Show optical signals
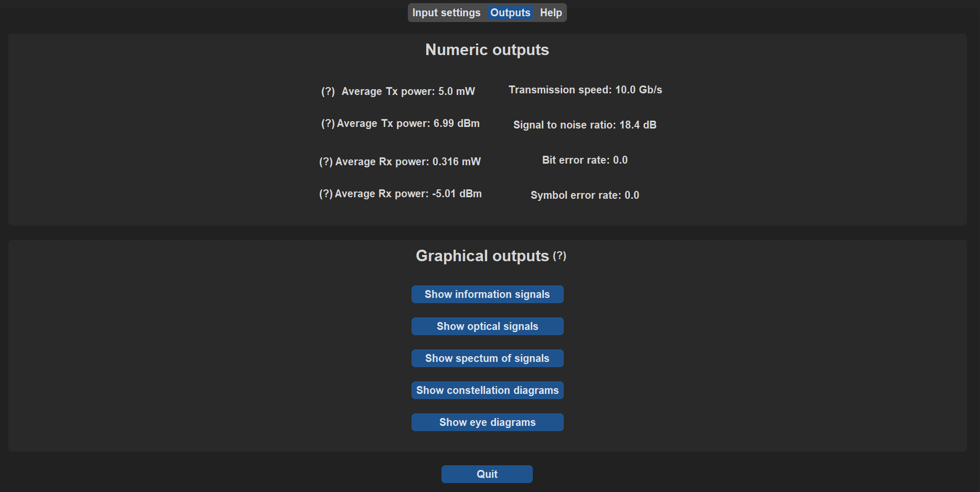This screenshot has height=492, width=980. point(487,326)
